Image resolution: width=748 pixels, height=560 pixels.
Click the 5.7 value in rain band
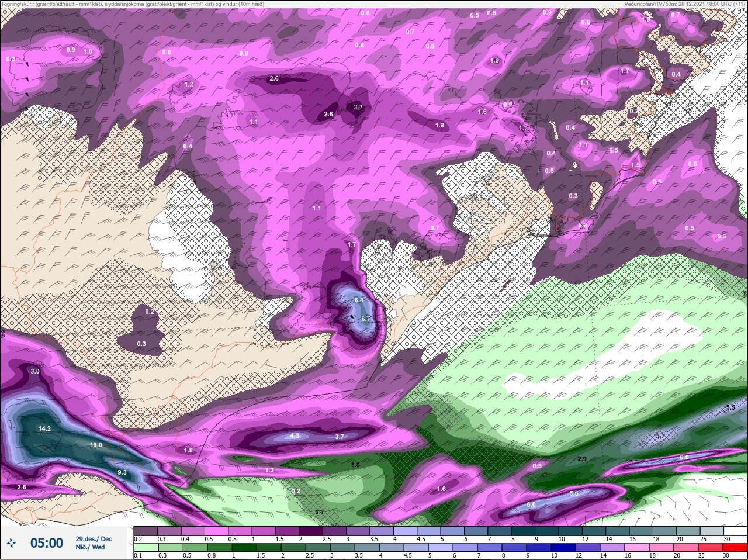[x=661, y=436]
